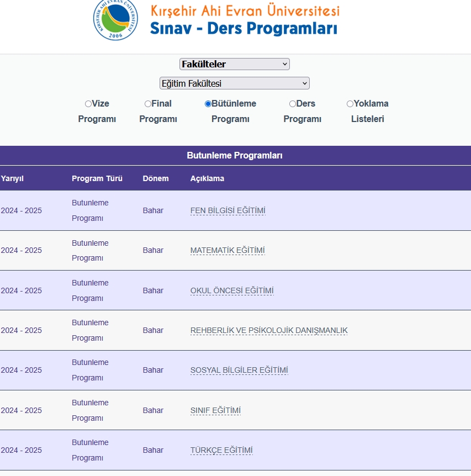
Task: Click Butunleme Programı in OKUL ÖNCESİ row
Action: pyautogui.click(x=90, y=290)
